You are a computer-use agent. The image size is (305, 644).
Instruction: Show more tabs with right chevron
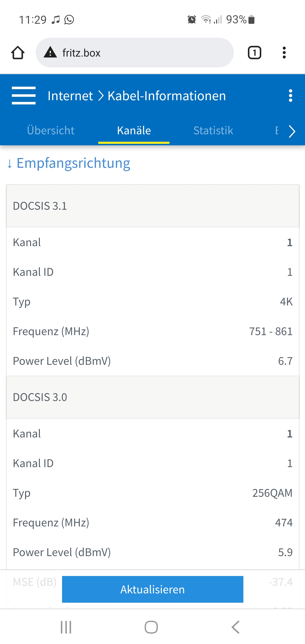click(292, 131)
